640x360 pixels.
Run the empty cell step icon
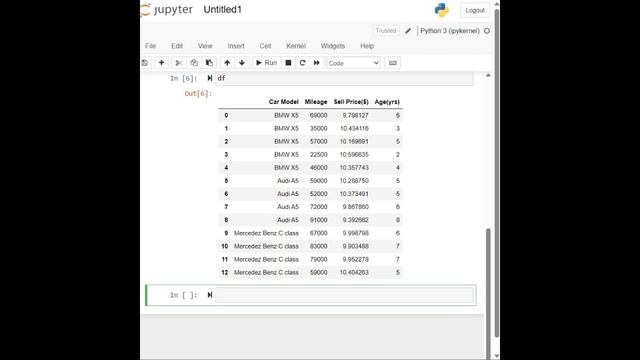210,295
